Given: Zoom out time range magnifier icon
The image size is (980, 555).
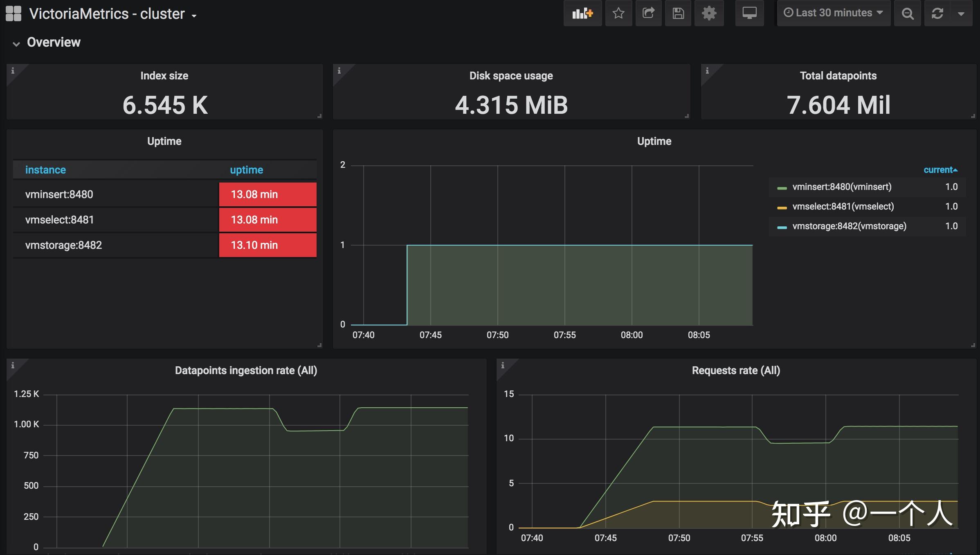Looking at the screenshot, I should (x=908, y=14).
